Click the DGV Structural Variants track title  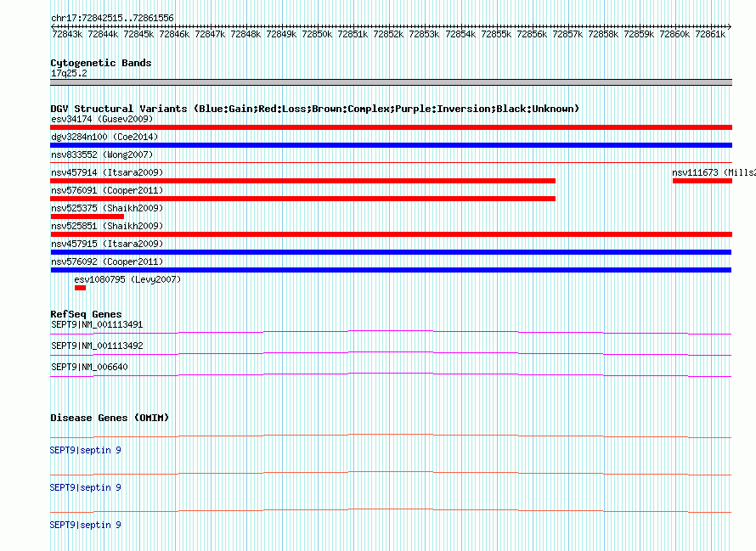coord(314,109)
